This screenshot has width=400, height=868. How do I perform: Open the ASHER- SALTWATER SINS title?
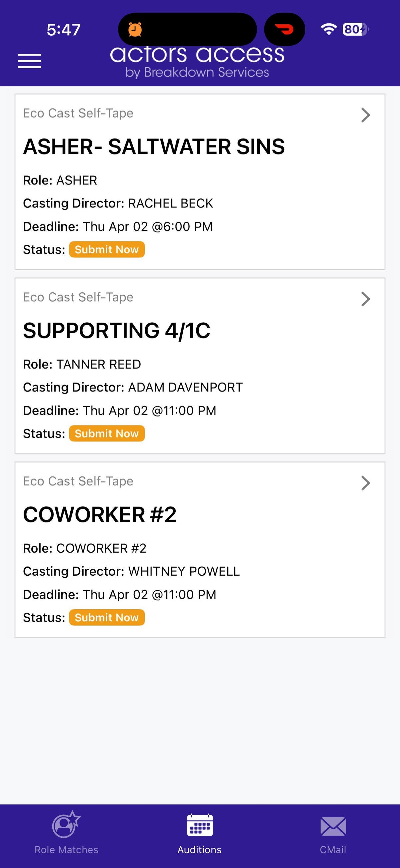point(154,147)
